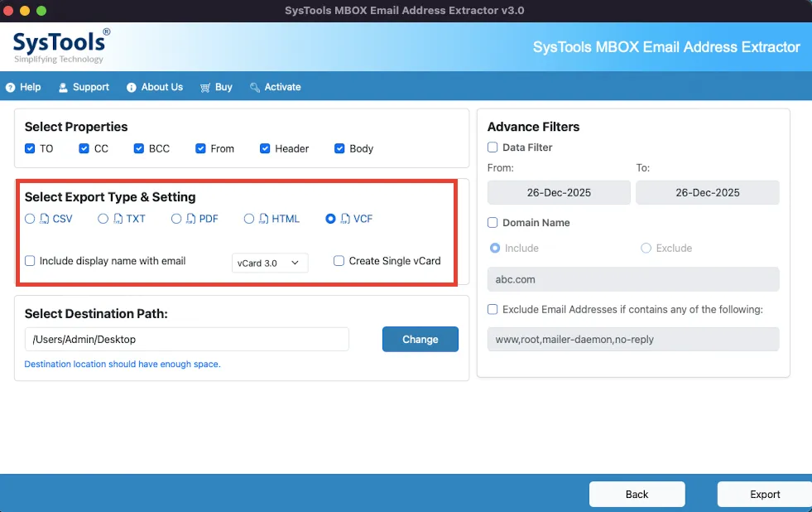Screen dimensions: 812x512
Task: Enable Create Single vCard checkbox
Action: (339, 261)
